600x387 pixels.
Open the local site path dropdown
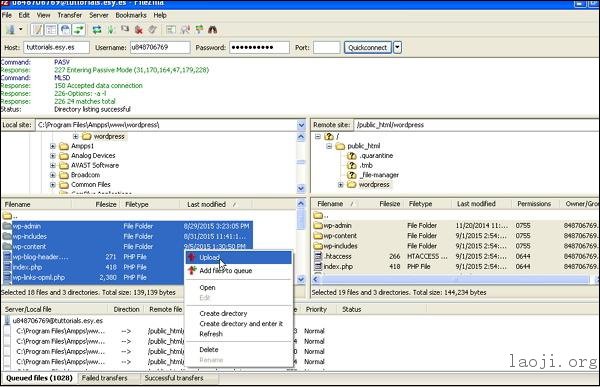(301, 125)
